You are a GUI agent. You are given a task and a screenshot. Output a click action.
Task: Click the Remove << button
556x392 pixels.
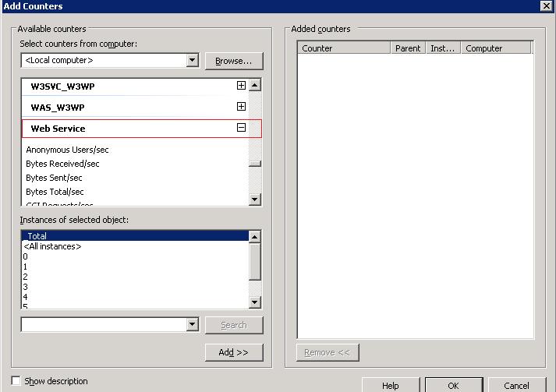click(328, 352)
